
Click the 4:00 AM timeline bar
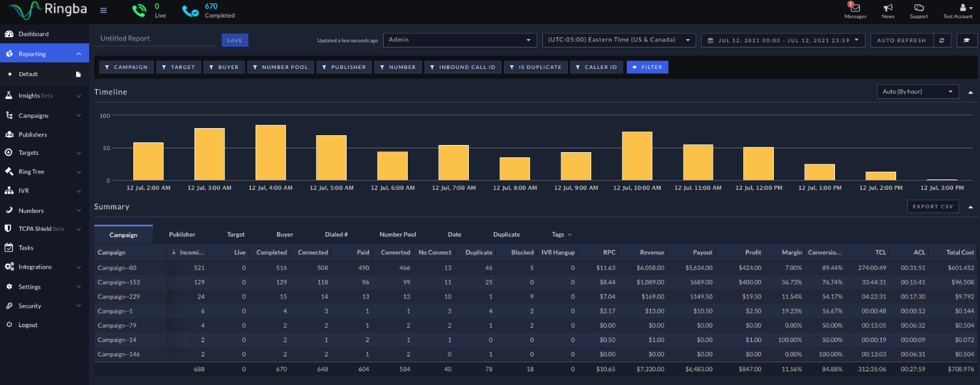(271, 152)
